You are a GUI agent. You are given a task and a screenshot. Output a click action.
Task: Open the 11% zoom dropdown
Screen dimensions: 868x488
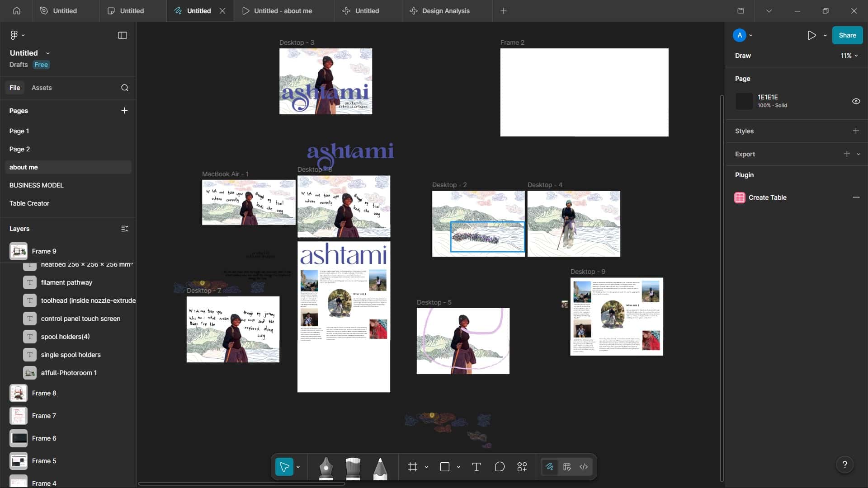[x=849, y=56]
